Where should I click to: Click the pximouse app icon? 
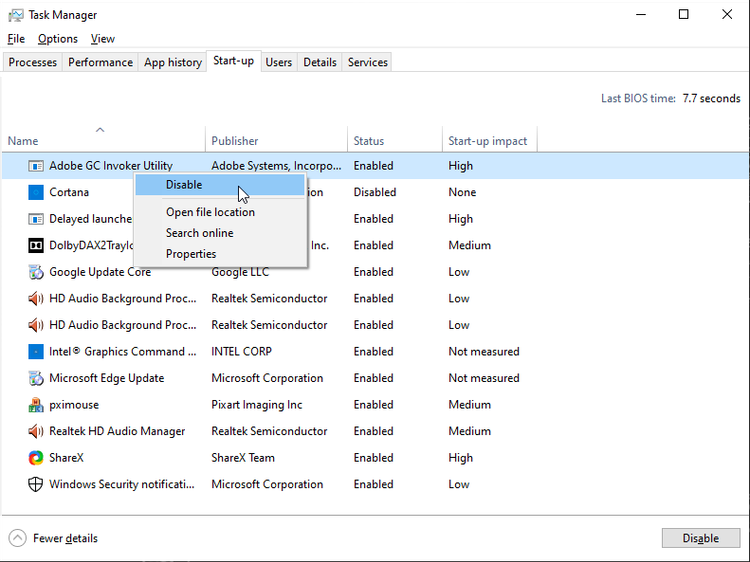(x=36, y=405)
